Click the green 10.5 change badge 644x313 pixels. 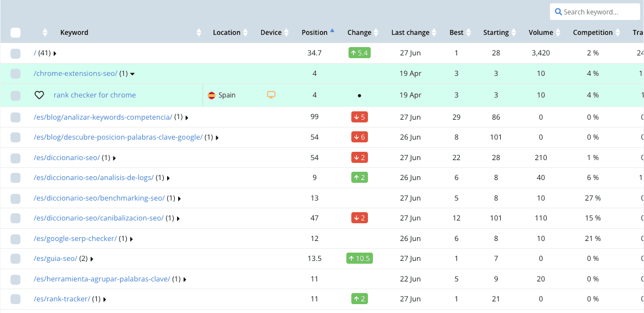(x=360, y=258)
